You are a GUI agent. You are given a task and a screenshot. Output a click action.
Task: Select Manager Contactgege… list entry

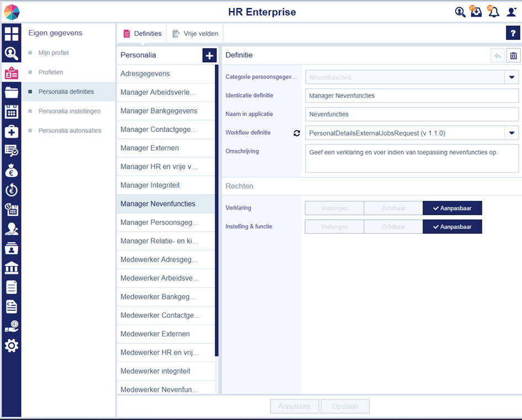(x=166, y=130)
